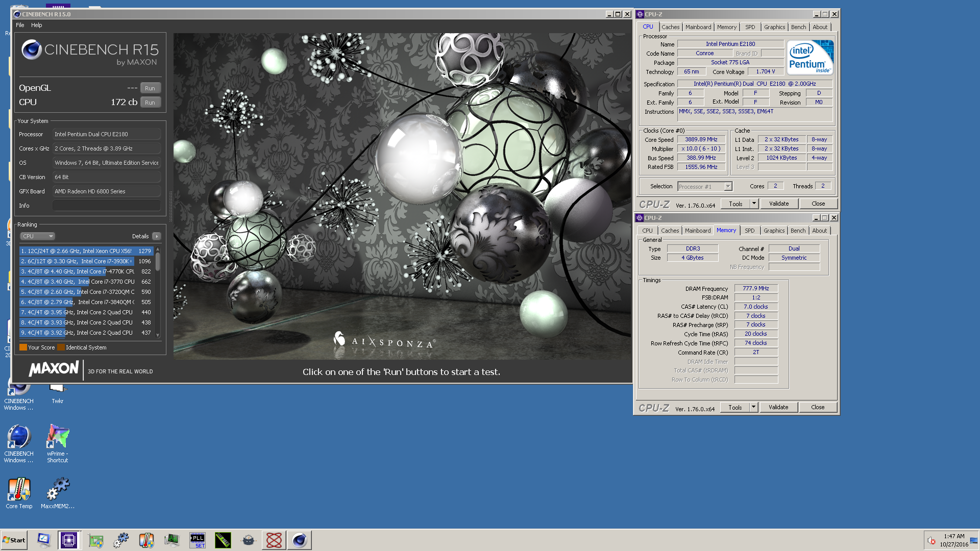Screen dimensions: 980x551
Task: Run the OpenGL benchmark
Action: [x=150, y=88]
